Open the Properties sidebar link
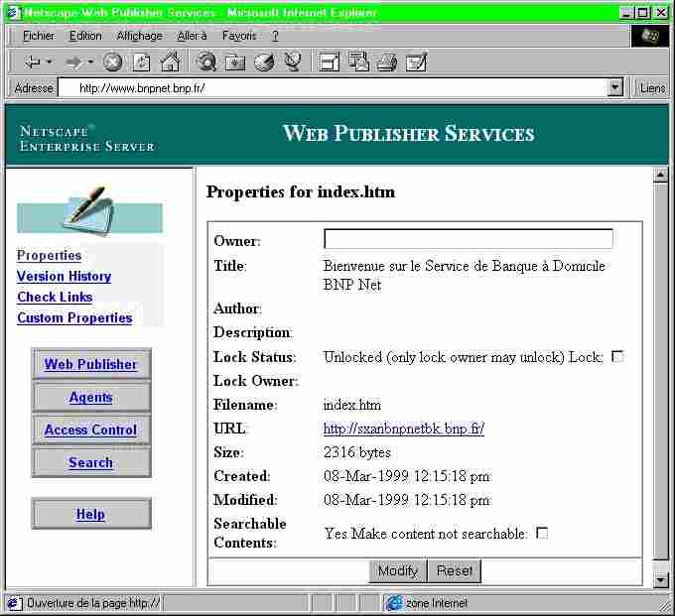The image size is (675, 616). coord(49,255)
